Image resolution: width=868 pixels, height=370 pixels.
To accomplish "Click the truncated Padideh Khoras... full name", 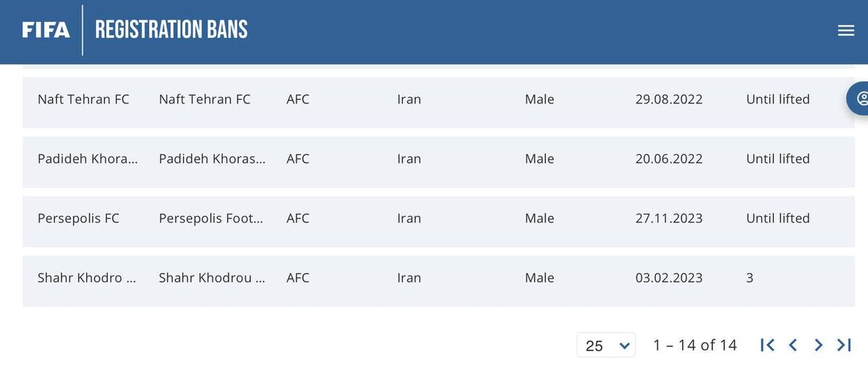I will point(212,159).
